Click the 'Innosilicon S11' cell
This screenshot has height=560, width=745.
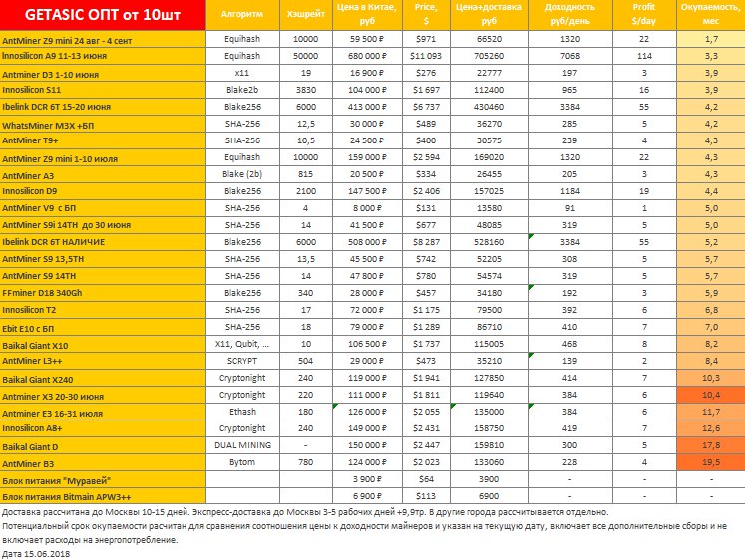103,90
